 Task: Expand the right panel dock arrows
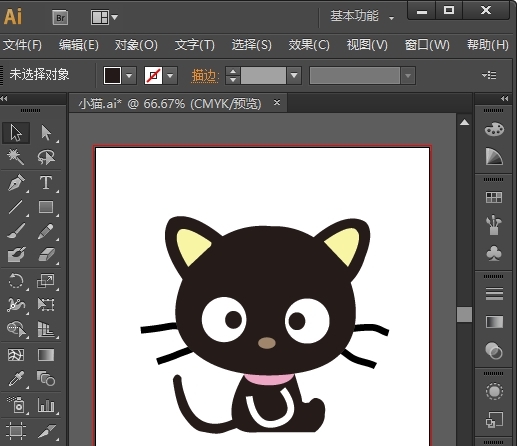(505, 98)
